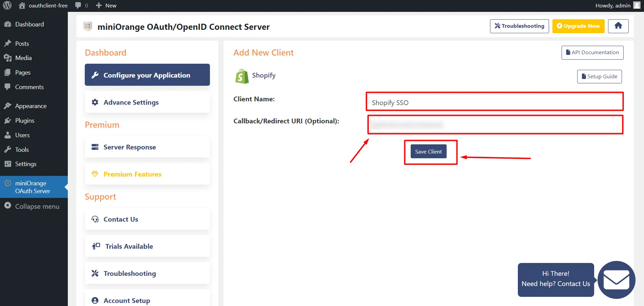Open the oauthclient-free site home link
The image size is (644, 306).
(43, 5)
